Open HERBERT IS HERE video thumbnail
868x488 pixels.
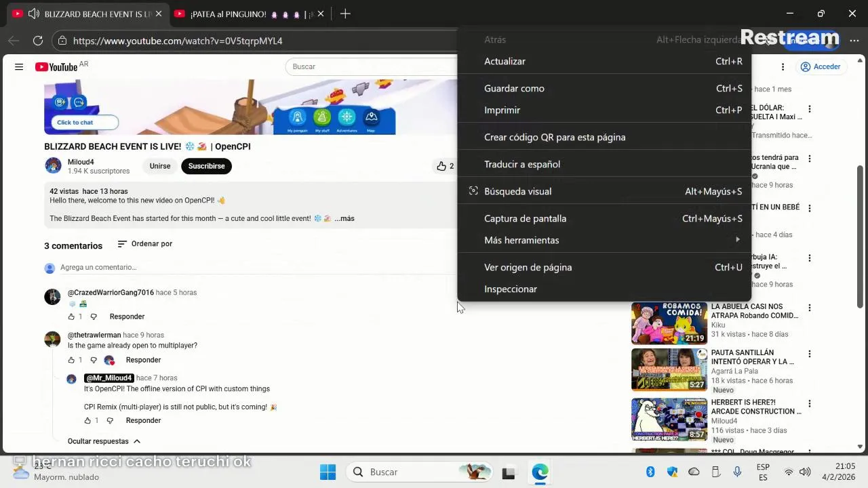tap(669, 419)
